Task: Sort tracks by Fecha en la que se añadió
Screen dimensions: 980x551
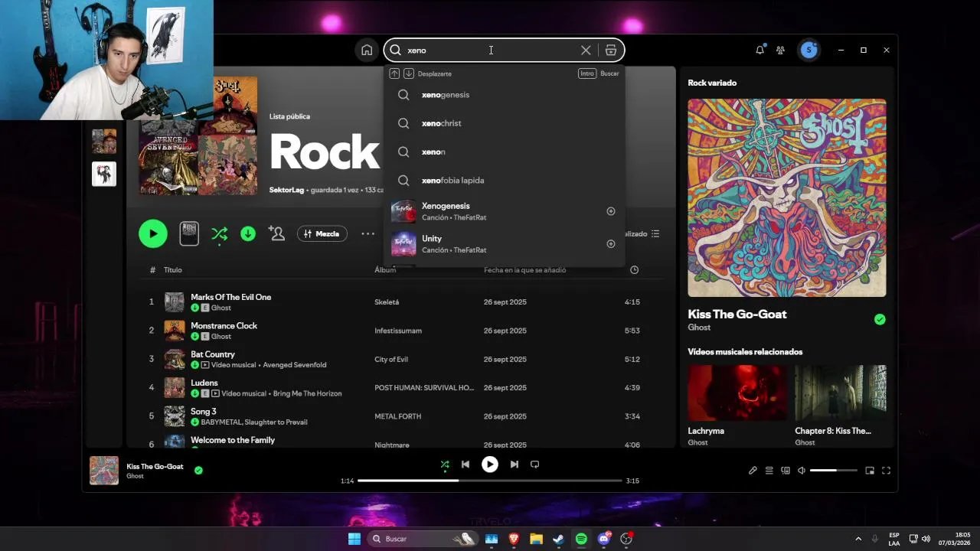Action: click(x=525, y=270)
